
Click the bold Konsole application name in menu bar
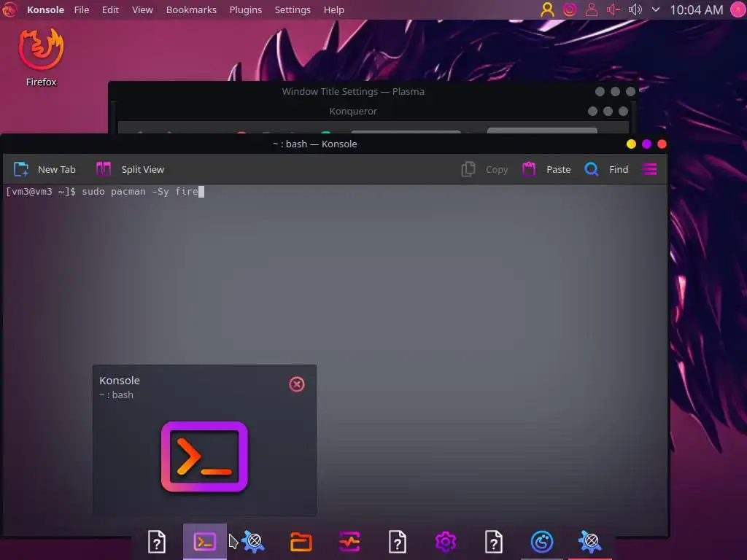45,9
